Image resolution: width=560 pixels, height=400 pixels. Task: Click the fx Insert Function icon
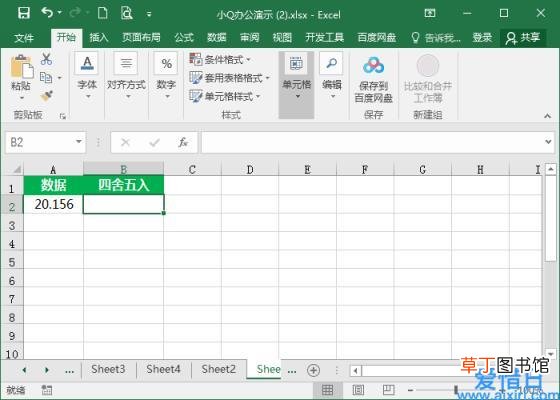point(183,142)
